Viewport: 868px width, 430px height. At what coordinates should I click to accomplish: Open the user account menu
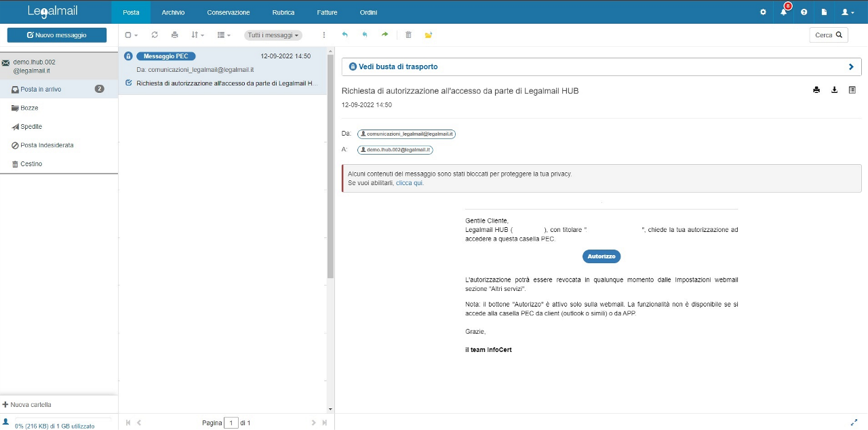coord(847,12)
